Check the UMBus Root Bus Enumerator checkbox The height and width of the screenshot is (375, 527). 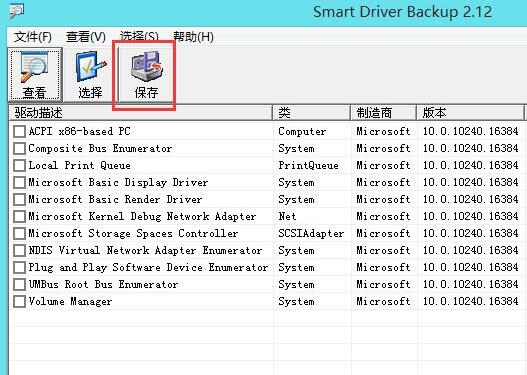(x=19, y=284)
